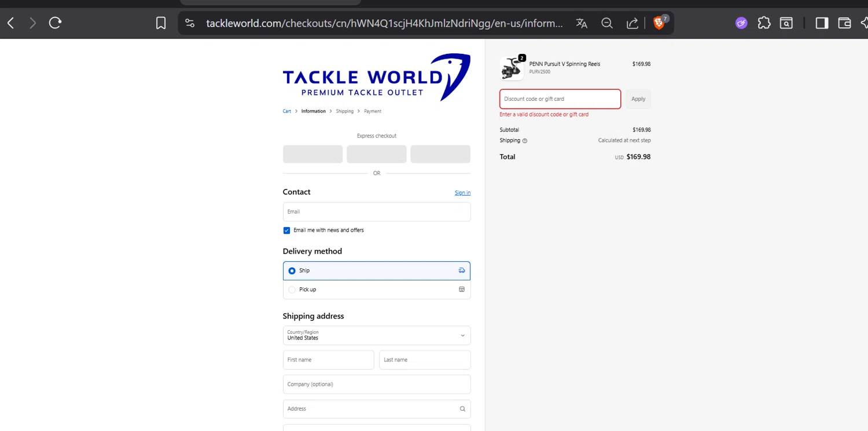This screenshot has height=431, width=868.
Task: Click Calculated at next step text
Action: pyautogui.click(x=624, y=141)
